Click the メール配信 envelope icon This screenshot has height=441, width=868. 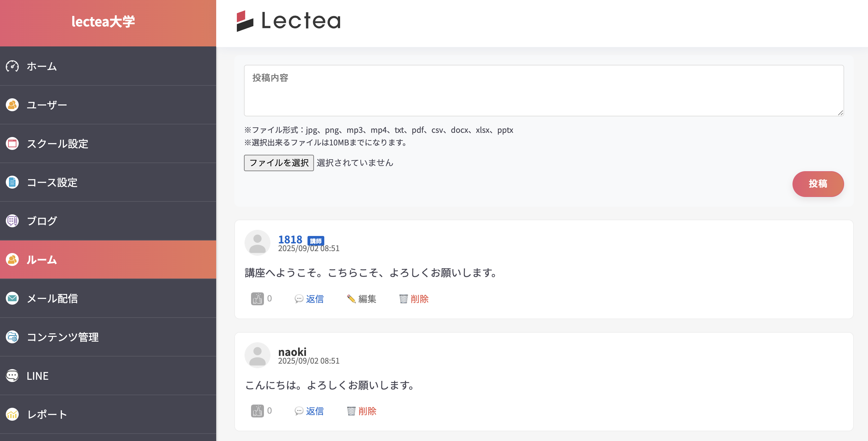tap(12, 298)
